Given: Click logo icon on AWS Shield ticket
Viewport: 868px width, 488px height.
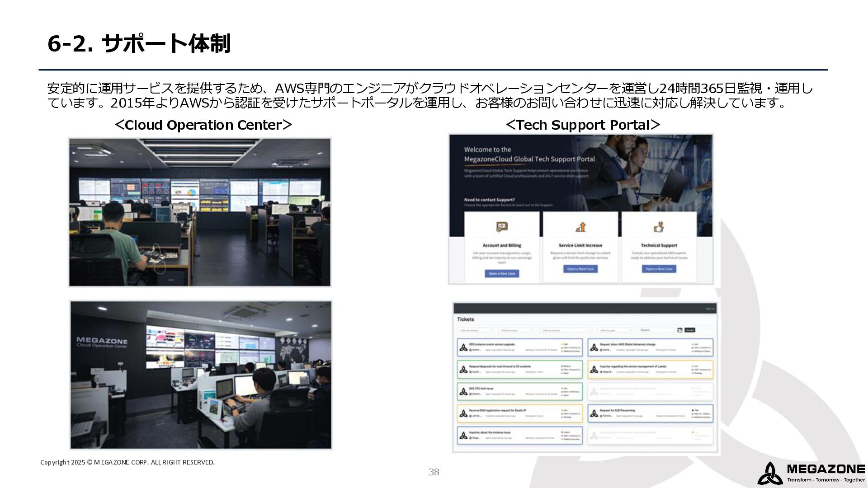Looking at the screenshot, I should click(594, 347).
